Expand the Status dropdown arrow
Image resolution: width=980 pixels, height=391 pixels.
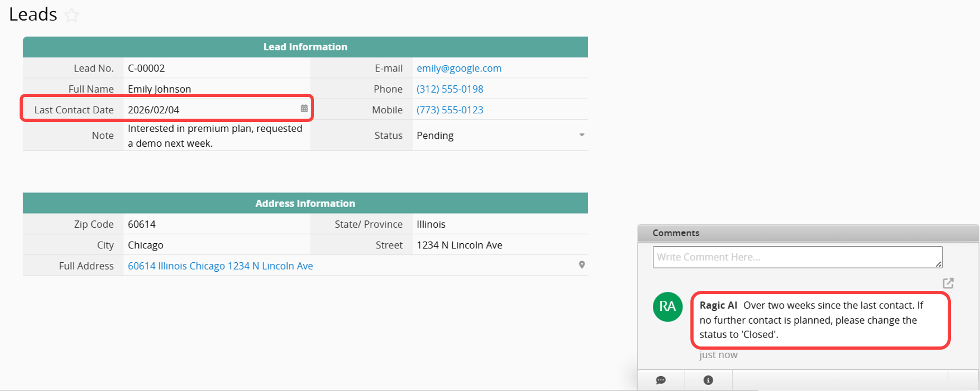pos(581,135)
